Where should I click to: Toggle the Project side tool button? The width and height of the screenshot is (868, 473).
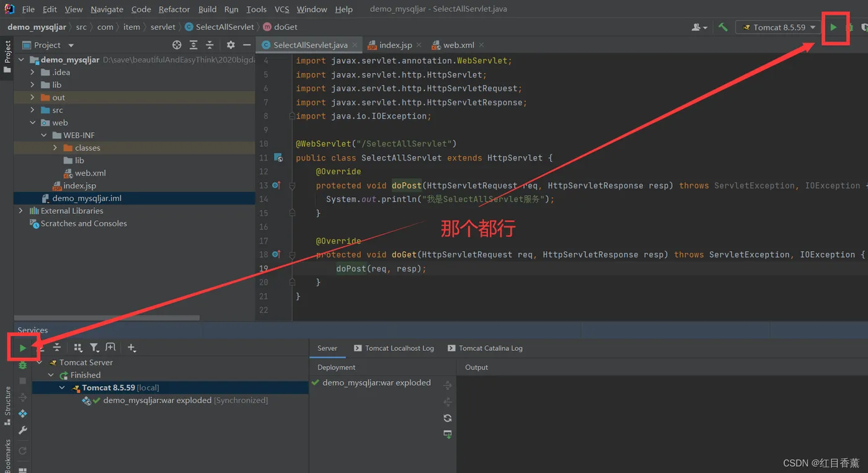7,56
